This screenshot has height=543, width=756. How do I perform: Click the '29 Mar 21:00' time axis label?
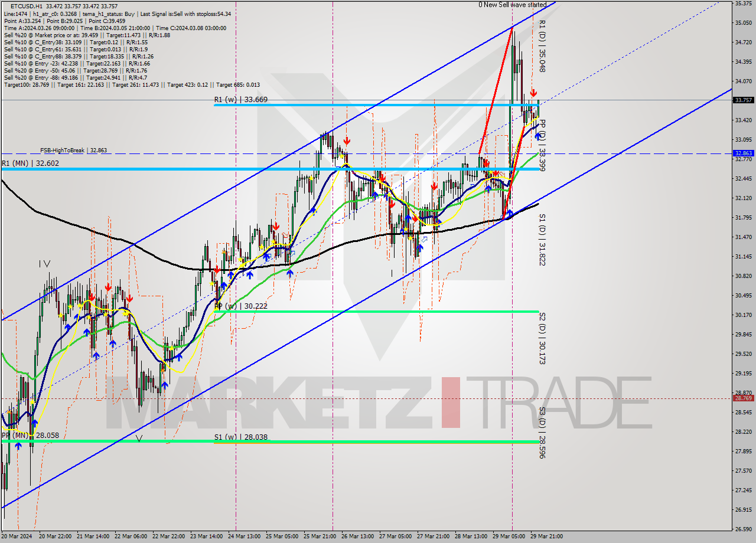547,537
